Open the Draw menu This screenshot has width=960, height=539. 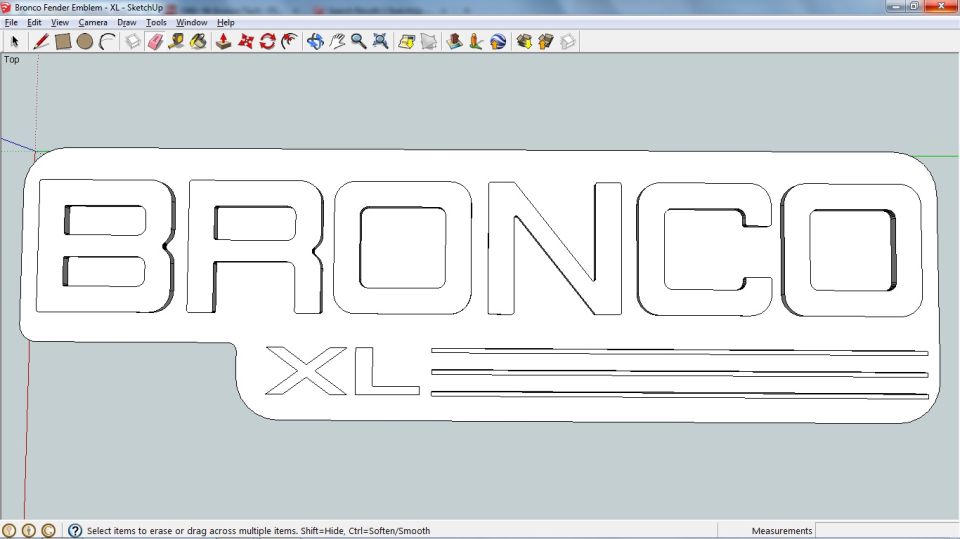(127, 22)
